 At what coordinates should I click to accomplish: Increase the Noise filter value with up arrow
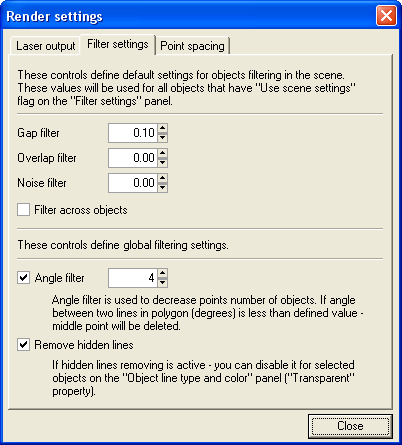162,178
